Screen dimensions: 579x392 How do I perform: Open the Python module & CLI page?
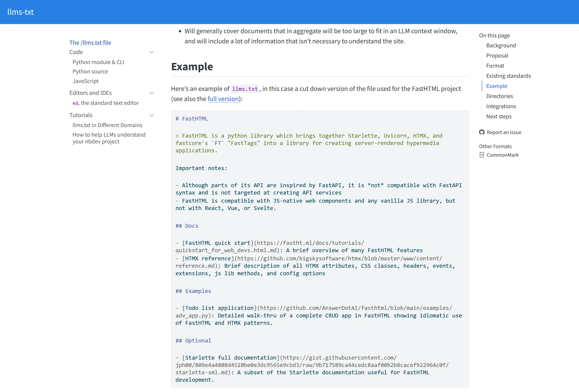98,62
